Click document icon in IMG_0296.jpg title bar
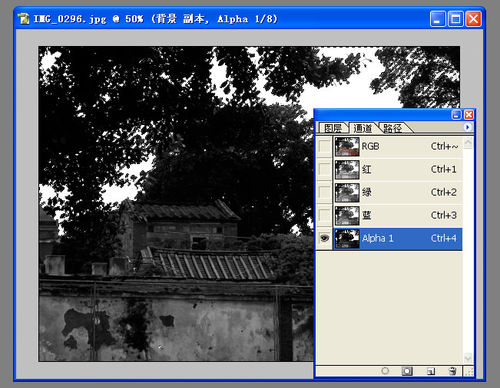 [24, 19]
